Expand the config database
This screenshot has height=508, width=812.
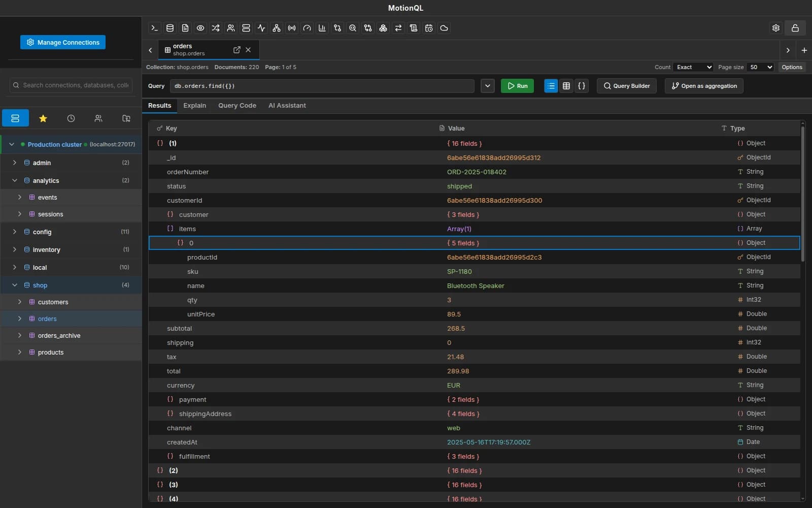(x=15, y=232)
